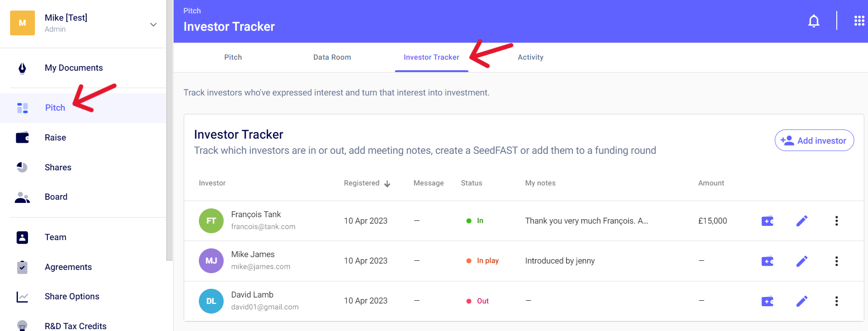Click the edit pencil for David Lamb

point(801,301)
